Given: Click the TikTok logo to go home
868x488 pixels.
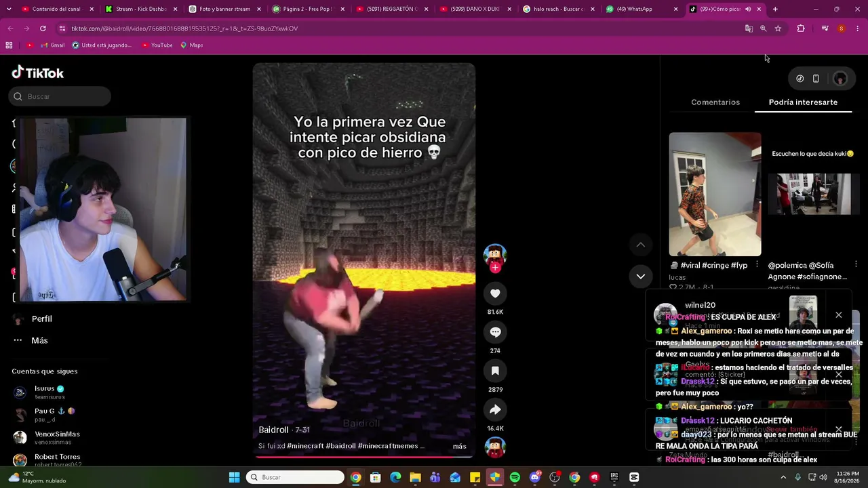Looking at the screenshot, I should click(38, 73).
